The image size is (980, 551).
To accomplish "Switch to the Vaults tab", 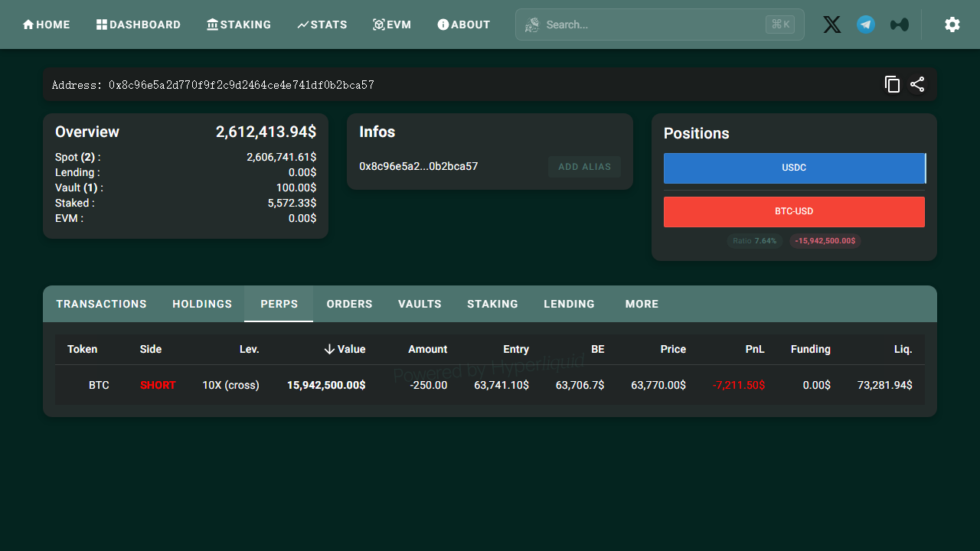I will click(x=420, y=304).
